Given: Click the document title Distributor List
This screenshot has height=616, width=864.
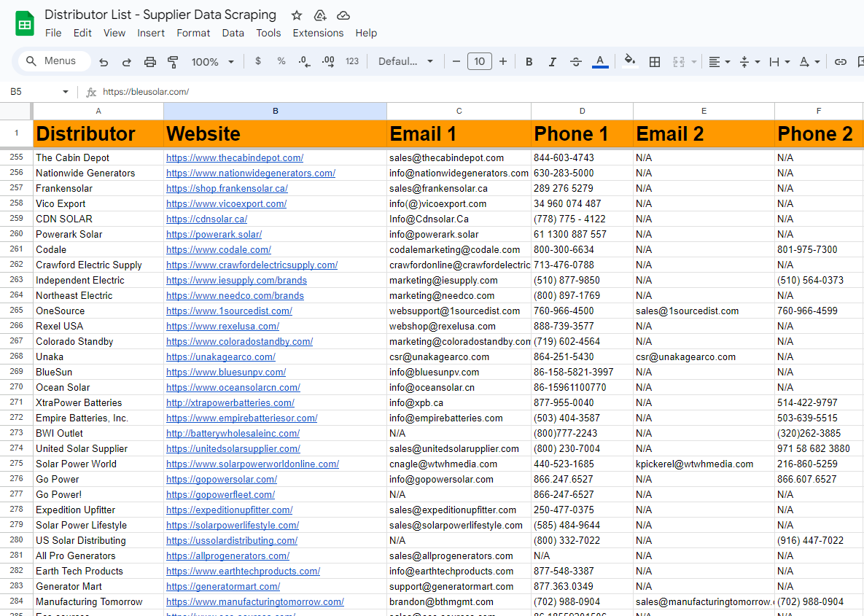Looking at the screenshot, I should coord(160,15).
